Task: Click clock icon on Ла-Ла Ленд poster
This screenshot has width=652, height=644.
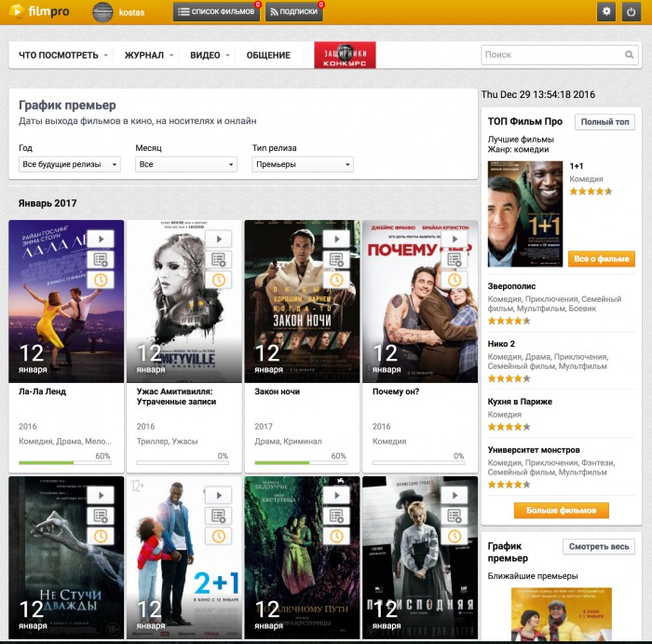Action: [101, 280]
